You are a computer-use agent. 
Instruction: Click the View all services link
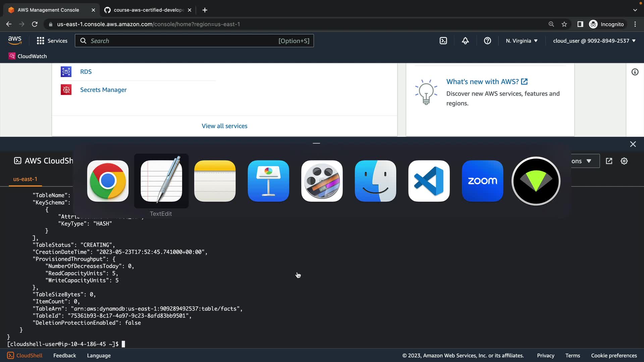tap(224, 126)
